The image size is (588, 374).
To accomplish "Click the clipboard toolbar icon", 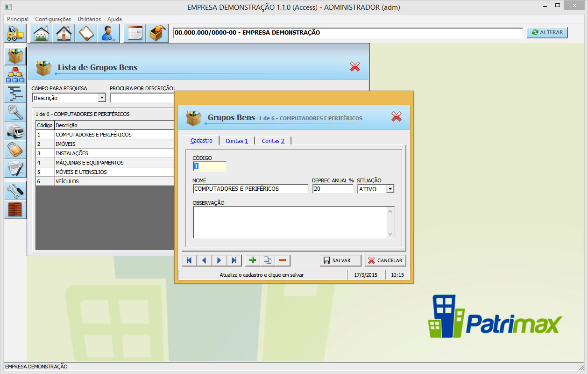I will 86,34.
